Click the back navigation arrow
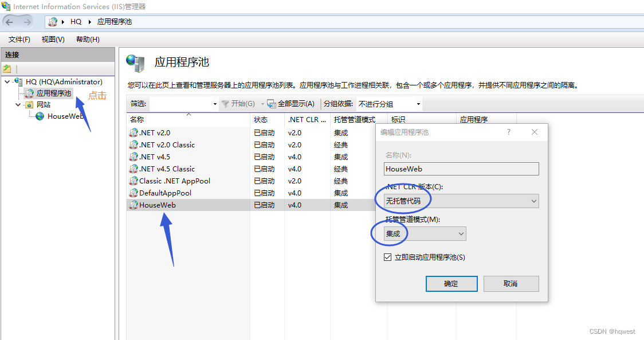The width and height of the screenshot is (644, 340). [9, 22]
